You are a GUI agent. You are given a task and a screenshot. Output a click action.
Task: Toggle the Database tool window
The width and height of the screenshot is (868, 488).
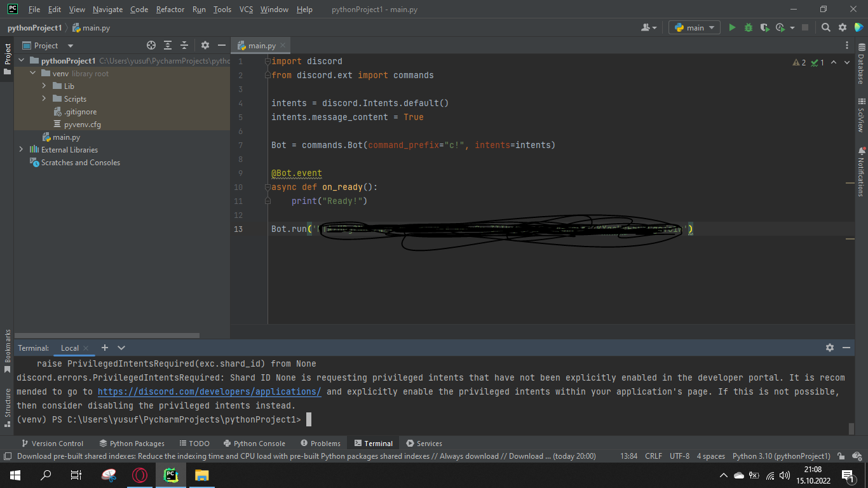pos(861,64)
